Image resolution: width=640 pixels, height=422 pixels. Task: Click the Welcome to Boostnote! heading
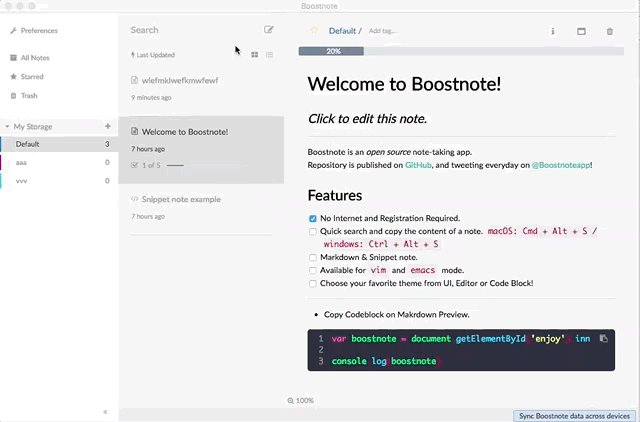404,84
